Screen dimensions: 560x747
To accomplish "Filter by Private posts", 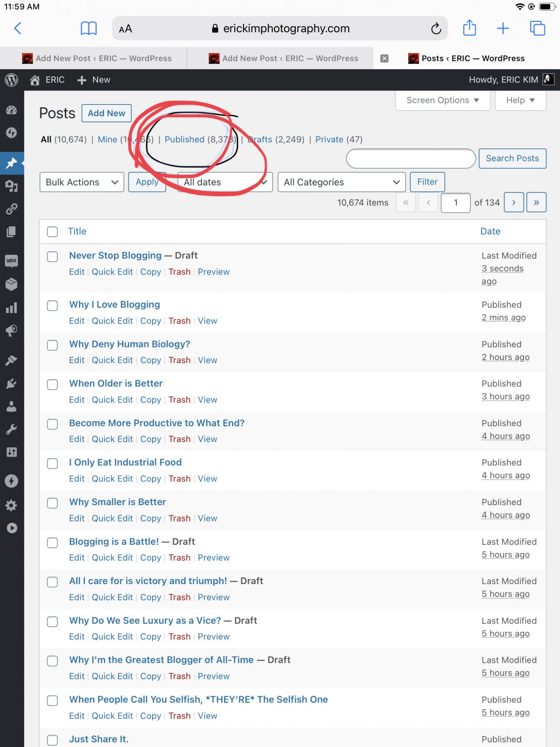I will point(329,140).
